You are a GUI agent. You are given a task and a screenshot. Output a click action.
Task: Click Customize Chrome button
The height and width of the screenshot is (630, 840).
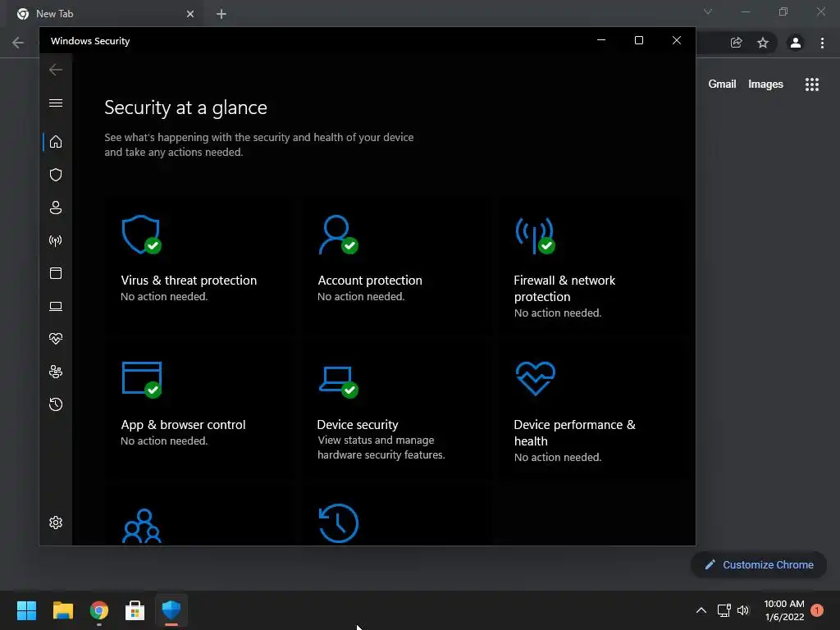(x=759, y=564)
